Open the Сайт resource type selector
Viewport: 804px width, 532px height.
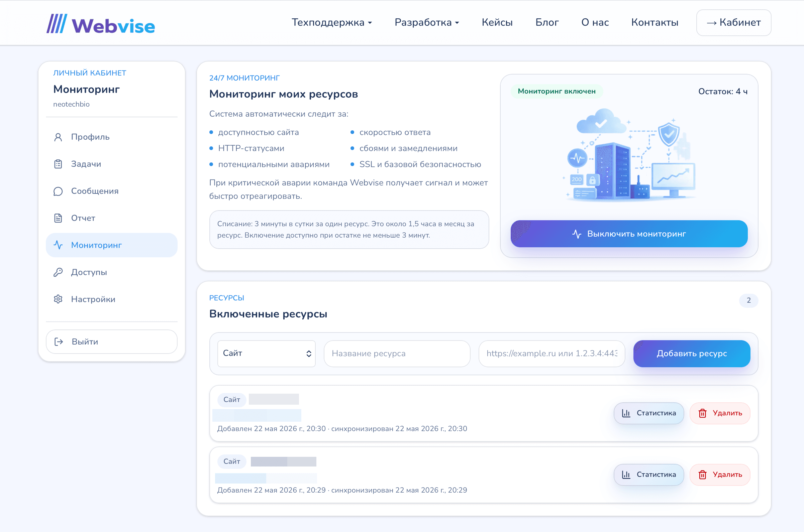[267, 354]
